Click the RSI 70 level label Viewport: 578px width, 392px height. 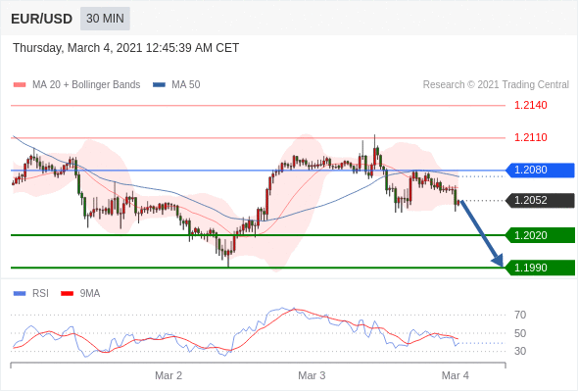pos(520,315)
